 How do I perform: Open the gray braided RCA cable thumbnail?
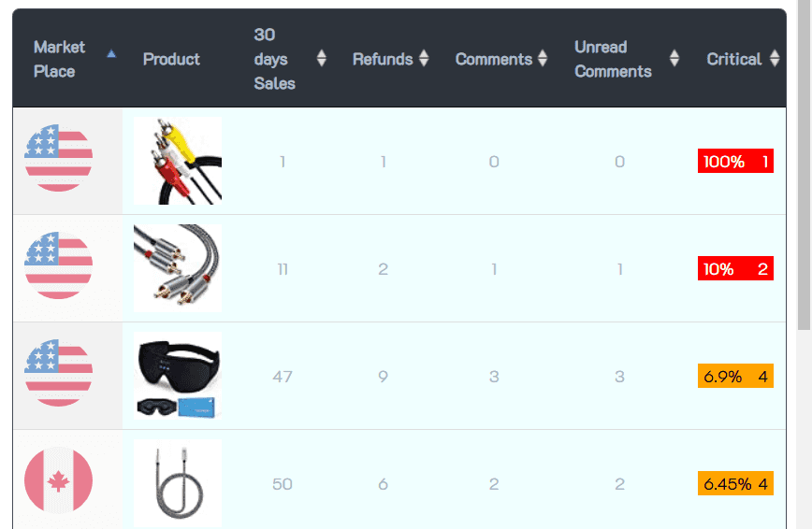178,268
